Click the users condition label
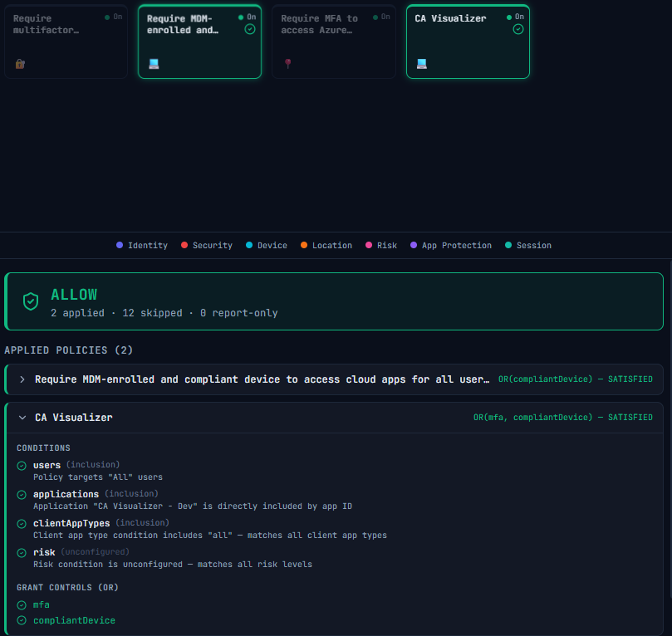 pos(47,465)
